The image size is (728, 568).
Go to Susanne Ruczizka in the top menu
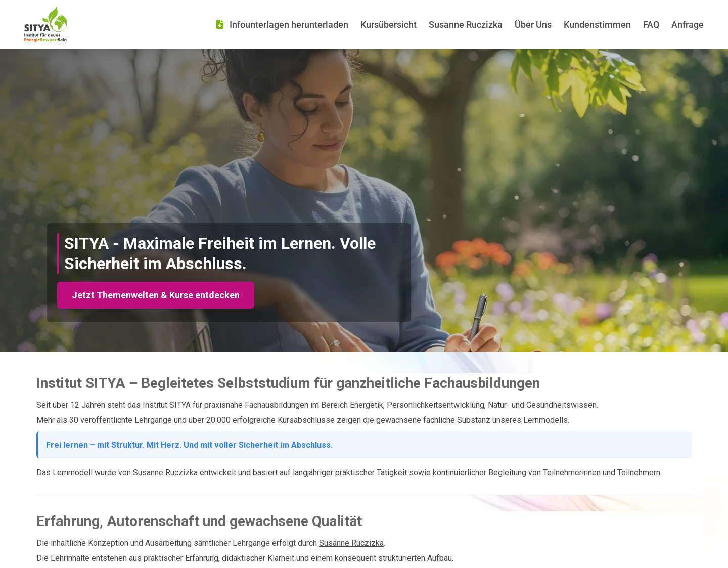466,25
